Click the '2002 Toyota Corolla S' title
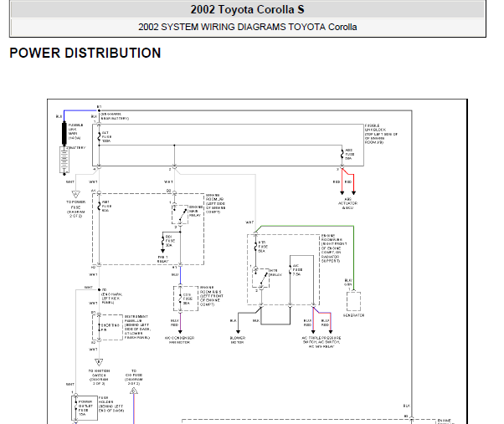The height and width of the screenshot is (424, 504). tap(247, 9)
